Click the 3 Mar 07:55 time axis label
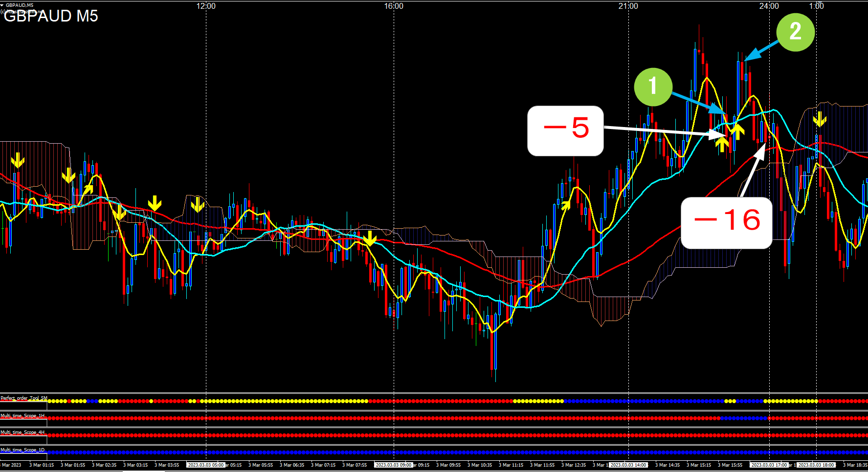The width and height of the screenshot is (868, 472). click(x=355, y=465)
